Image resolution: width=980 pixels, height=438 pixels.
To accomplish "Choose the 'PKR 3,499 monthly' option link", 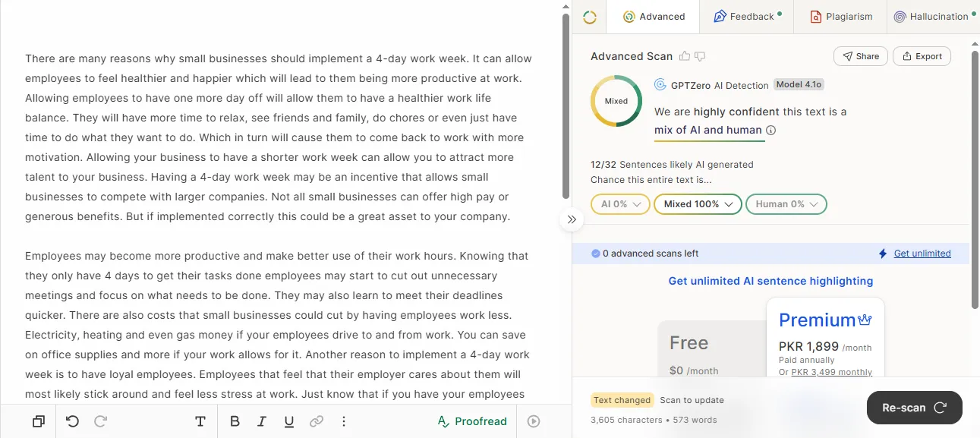I will [x=832, y=372].
